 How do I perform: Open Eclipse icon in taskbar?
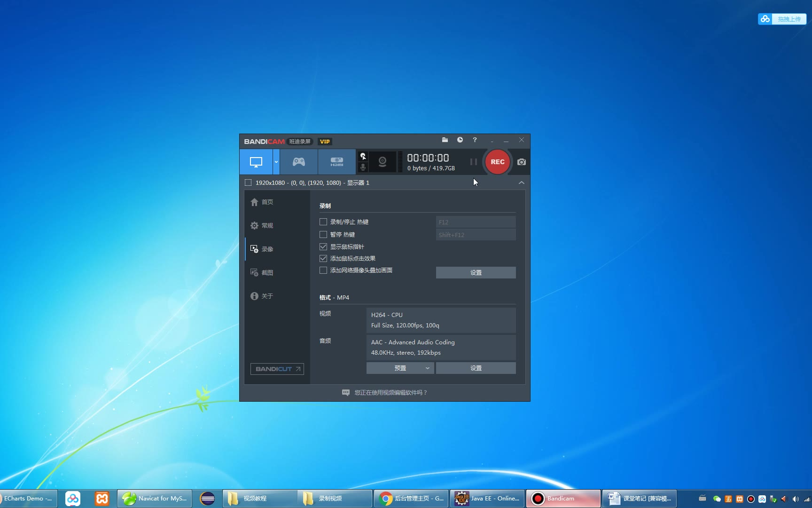[207, 499]
